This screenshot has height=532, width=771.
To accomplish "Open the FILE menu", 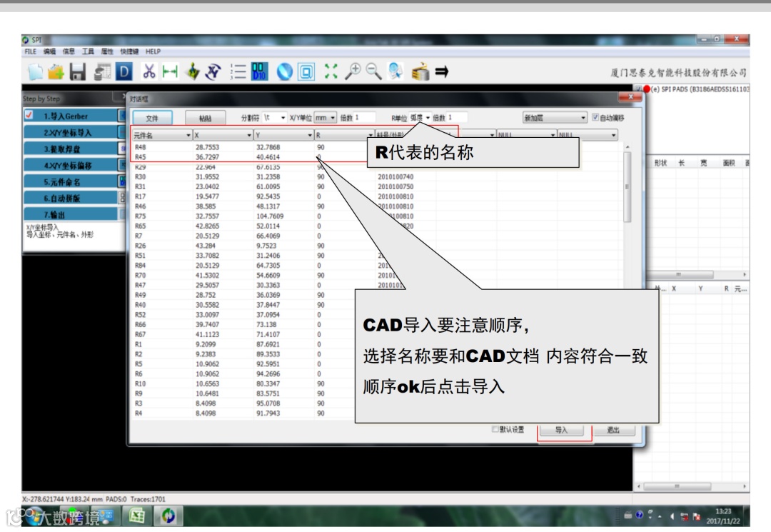I will coord(31,51).
